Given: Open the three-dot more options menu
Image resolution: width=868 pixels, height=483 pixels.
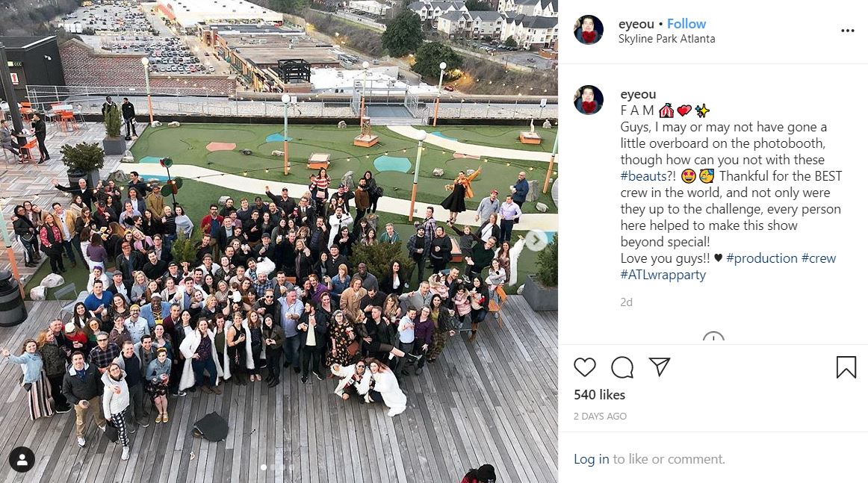Looking at the screenshot, I should (848, 31).
